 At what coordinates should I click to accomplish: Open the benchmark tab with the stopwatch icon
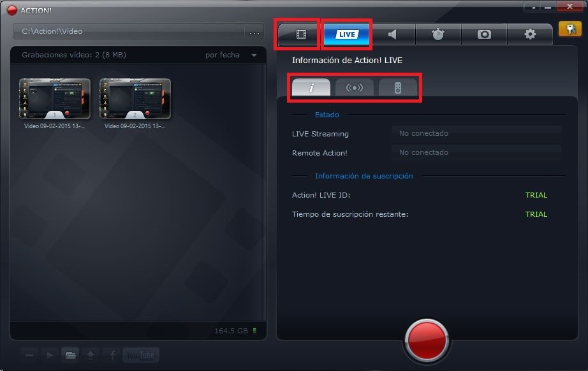(x=438, y=34)
